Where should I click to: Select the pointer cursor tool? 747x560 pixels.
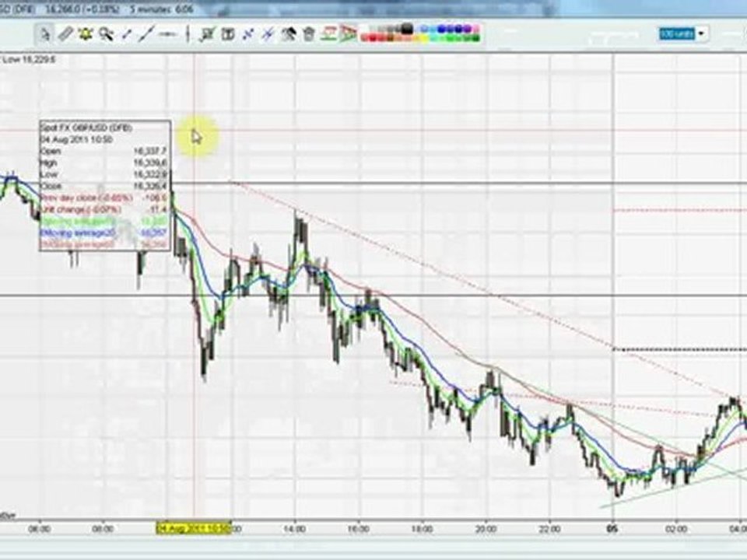pyautogui.click(x=45, y=34)
